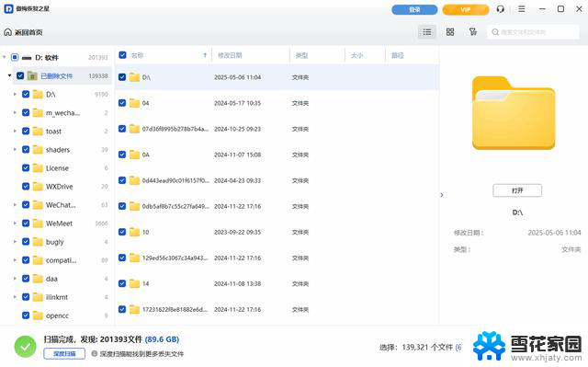This screenshot has height=367, width=588.
Task: Expand the bugly folder node
Action: 15,242
